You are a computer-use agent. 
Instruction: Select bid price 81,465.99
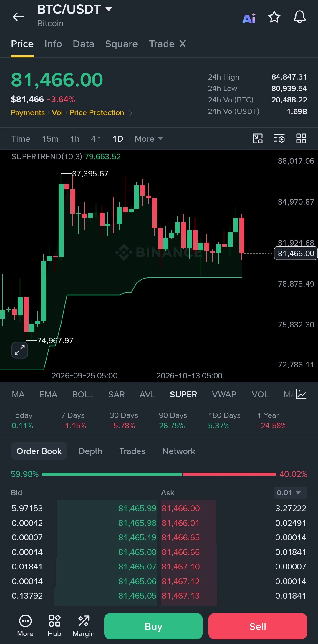tap(137, 508)
